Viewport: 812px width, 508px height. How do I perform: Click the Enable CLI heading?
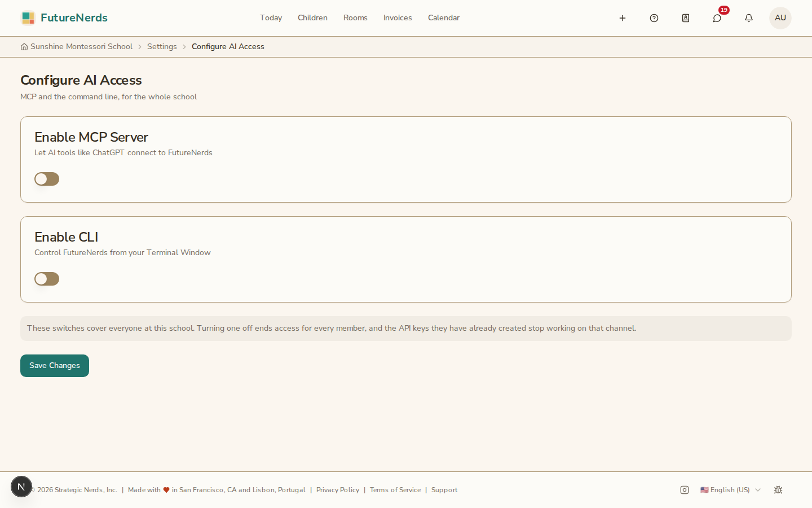click(x=67, y=237)
